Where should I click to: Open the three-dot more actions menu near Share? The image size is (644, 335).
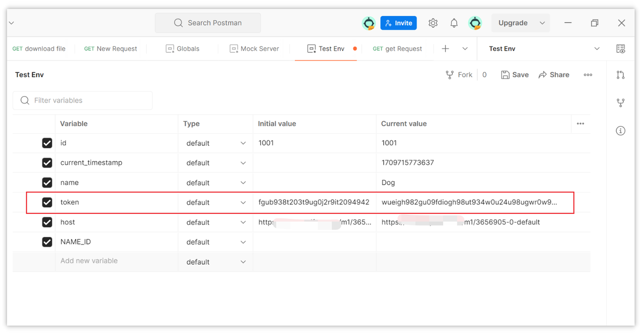click(588, 75)
